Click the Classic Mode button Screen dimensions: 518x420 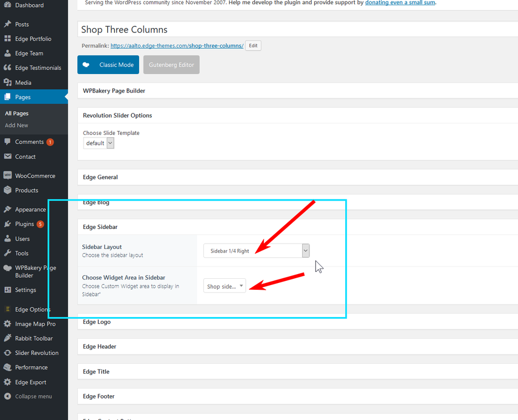pyautogui.click(x=108, y=65)
